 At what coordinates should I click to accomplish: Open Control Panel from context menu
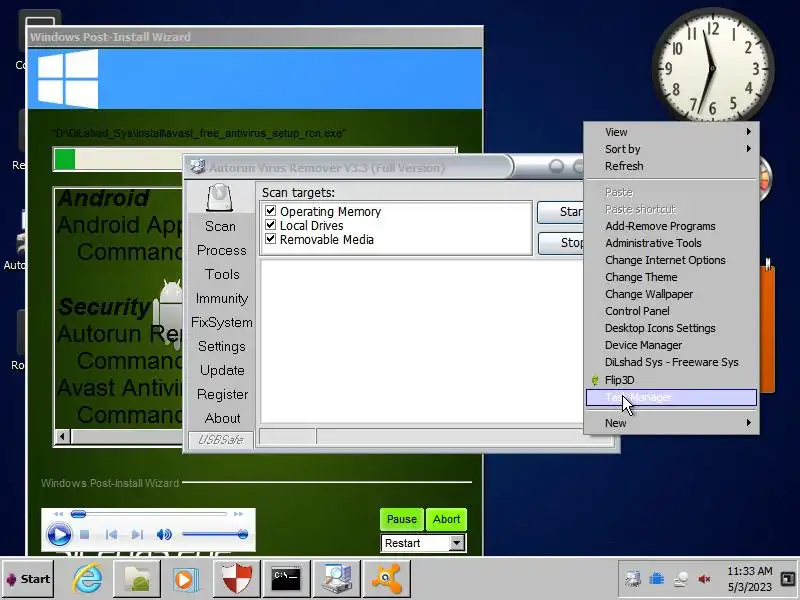671,311
